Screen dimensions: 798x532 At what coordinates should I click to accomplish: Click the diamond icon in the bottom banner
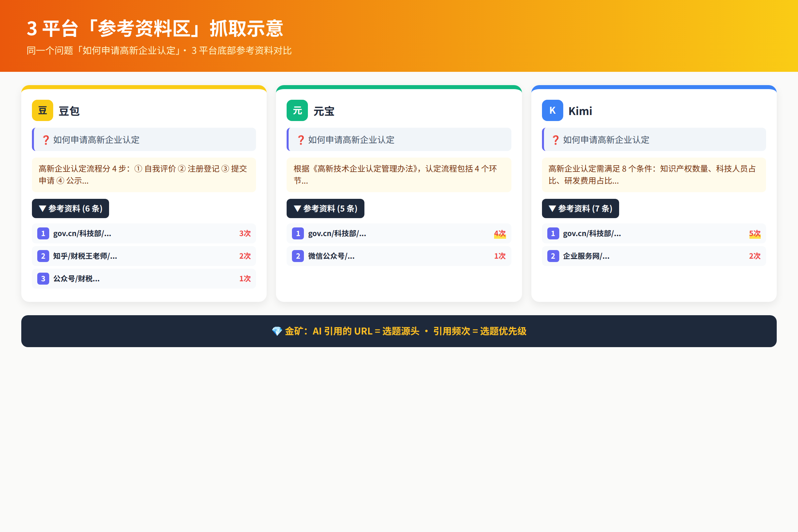point(277,331)
